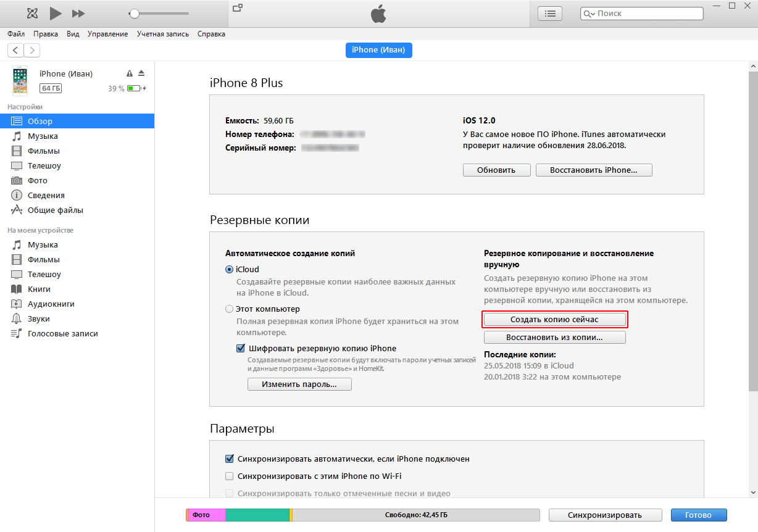Viewport: 758px width, 532px height.
Task: Click the shuffle icon in the player bar
Action: [33, 13]
